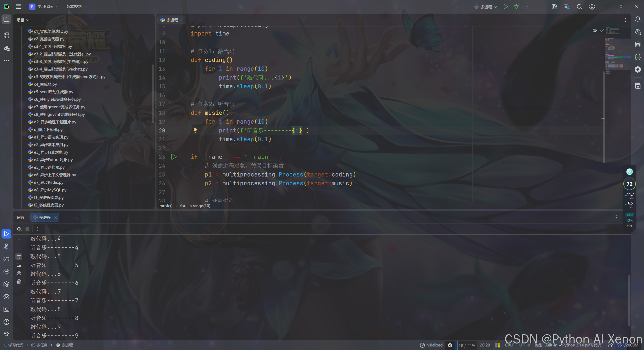The height and width of the screenshot is (350, 644).
Task: Click the 9% / 11% usage indicator
Action: 466,345
